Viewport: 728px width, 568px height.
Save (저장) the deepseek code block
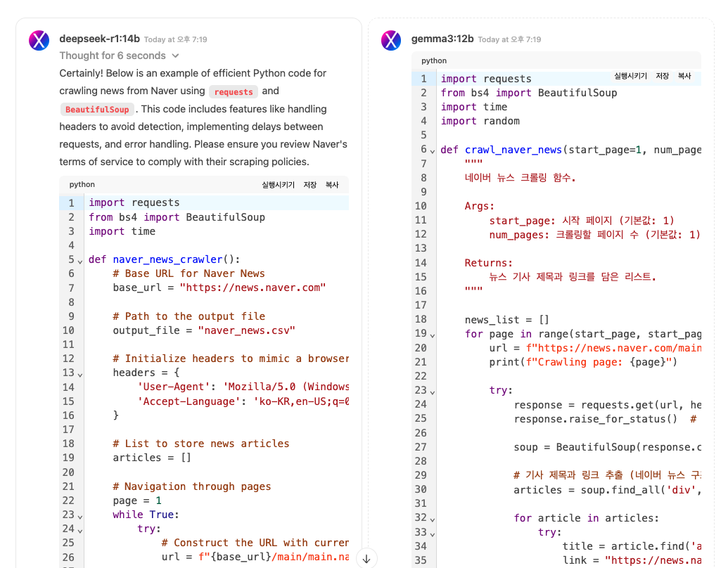309,185
